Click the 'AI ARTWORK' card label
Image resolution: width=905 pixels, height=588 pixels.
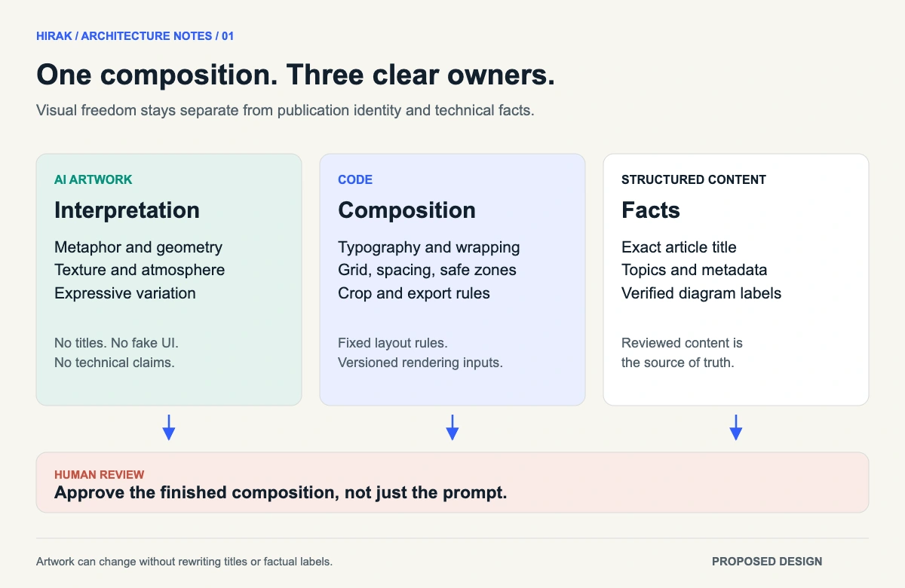(x=93, y=180)
